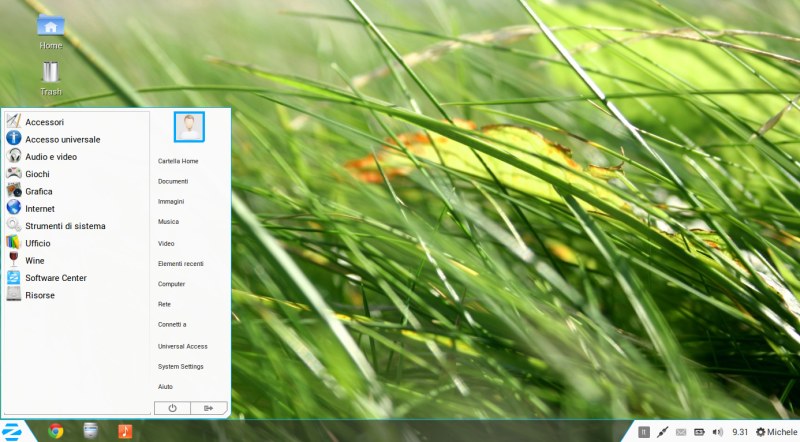Image resolution: width=800 pixels, height=442 pixels.
Task: Open the Accessori category icon
Action: pos(14,121)
